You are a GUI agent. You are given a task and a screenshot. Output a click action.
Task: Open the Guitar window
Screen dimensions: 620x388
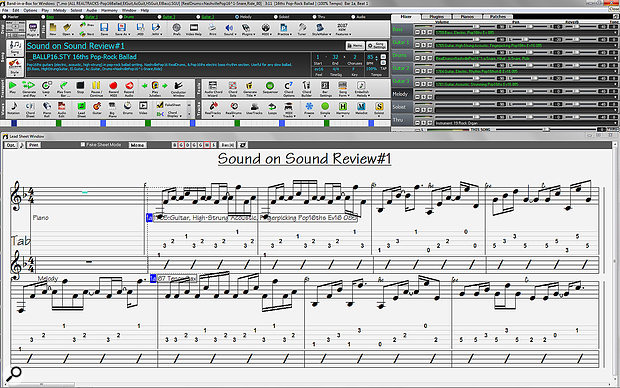point(97,108)
